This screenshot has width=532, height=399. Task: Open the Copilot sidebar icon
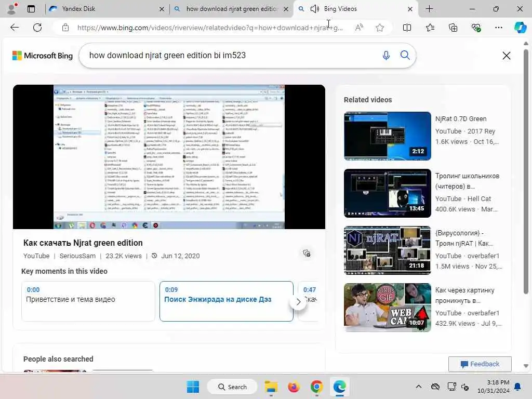(x=520, y=28)
